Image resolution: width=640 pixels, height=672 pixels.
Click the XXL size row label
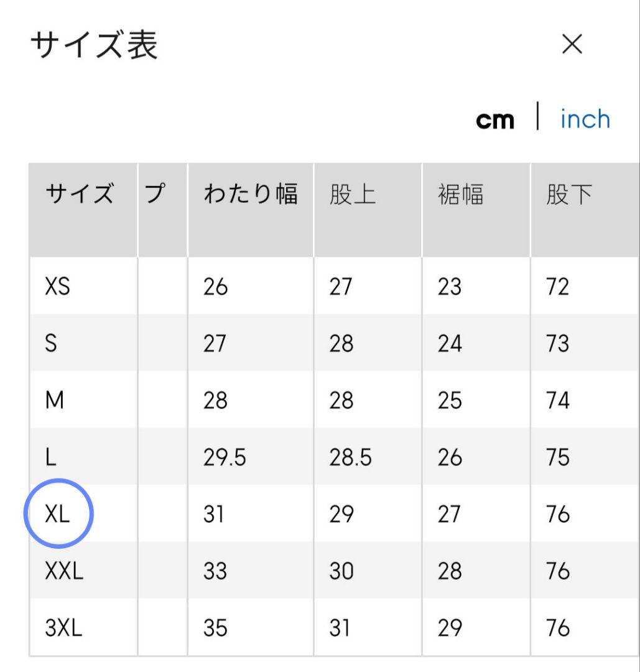[x=64, y=571]
